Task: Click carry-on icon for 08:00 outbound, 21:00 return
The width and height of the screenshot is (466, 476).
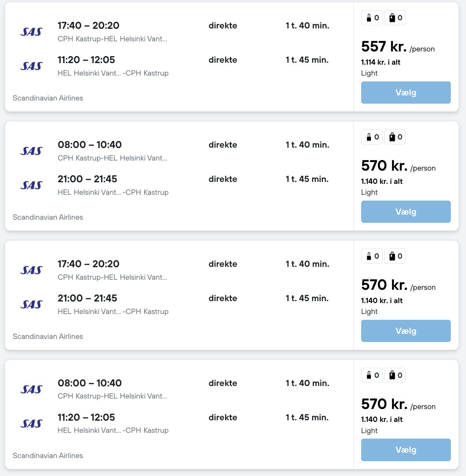Action: coord(372,137)
